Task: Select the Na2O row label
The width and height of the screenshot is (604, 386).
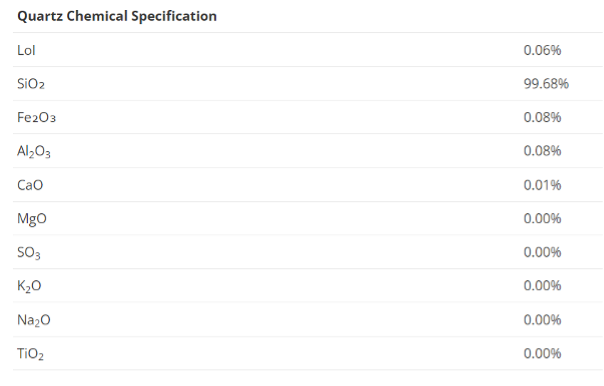Action: pos(34,321)
